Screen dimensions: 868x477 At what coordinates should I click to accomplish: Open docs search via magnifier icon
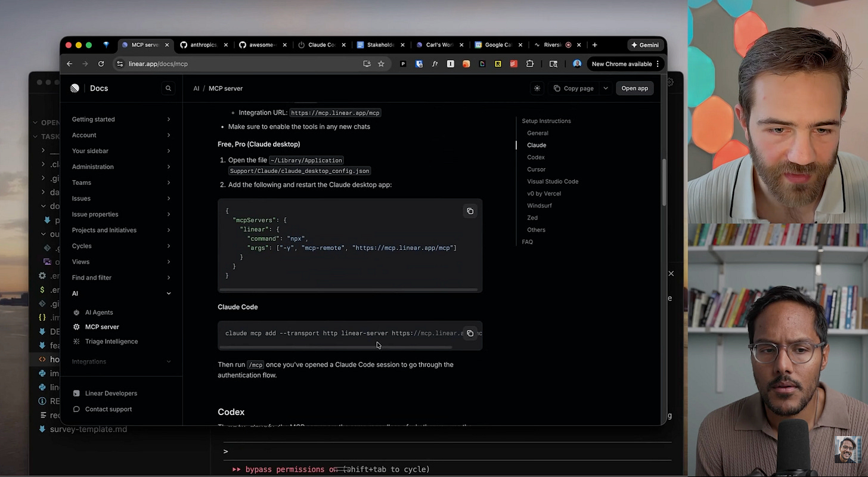coord(168,88)
